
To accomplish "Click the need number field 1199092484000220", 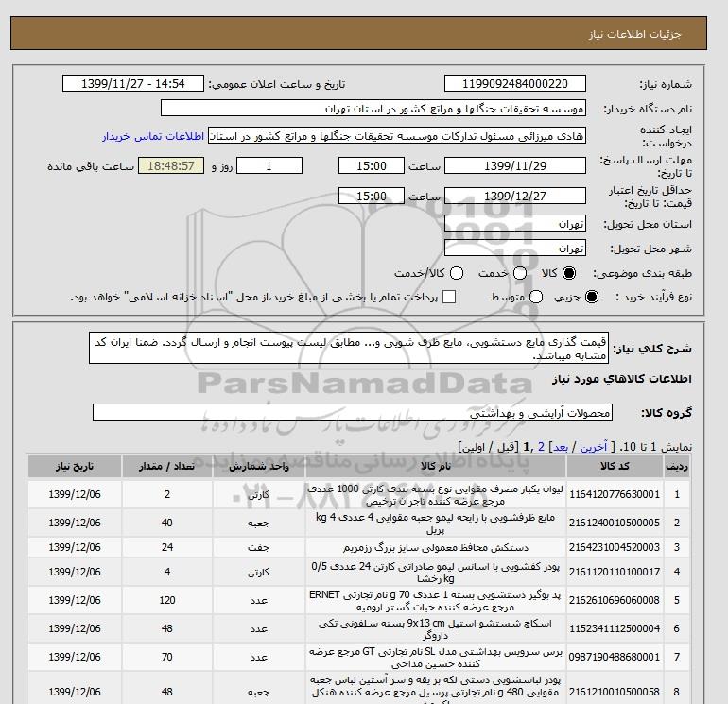I will 515,83.
